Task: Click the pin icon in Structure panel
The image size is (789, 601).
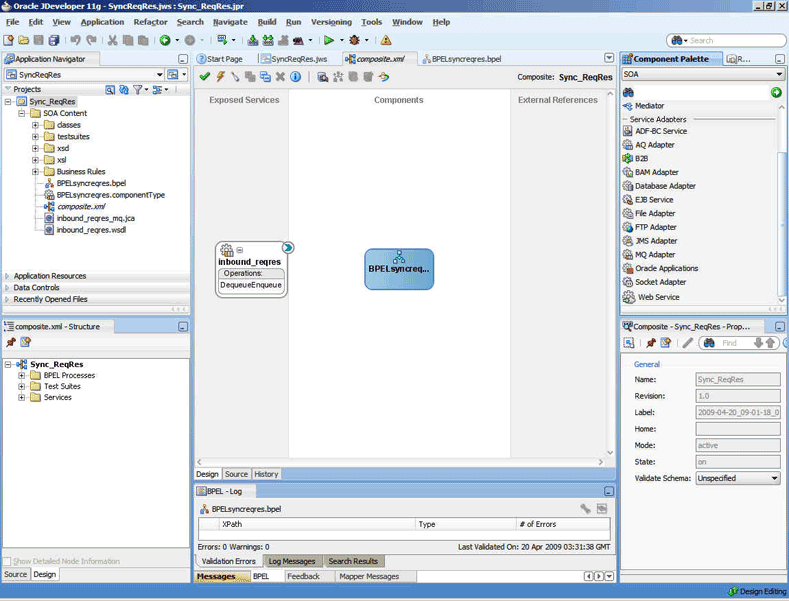Action: click(x=12, y=342)
